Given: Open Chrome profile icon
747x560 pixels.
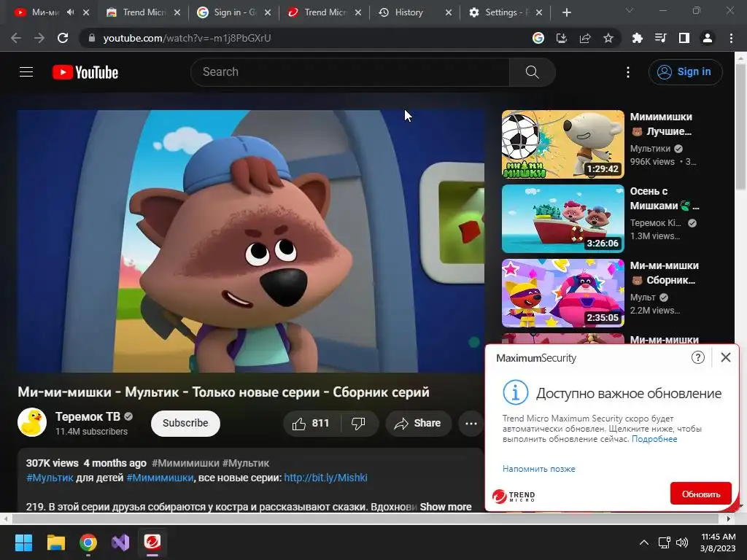Looking at the screenshot, I should 708,38.
